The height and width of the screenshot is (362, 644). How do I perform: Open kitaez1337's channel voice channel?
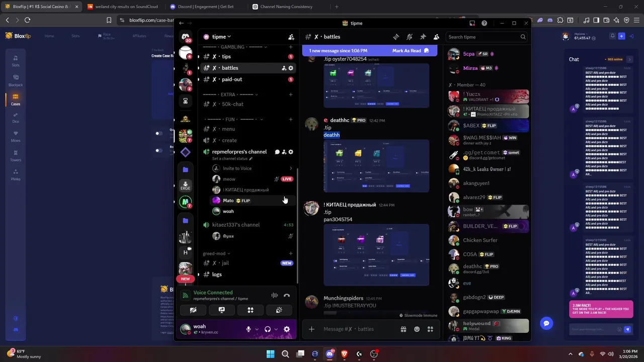pos(248,225)
